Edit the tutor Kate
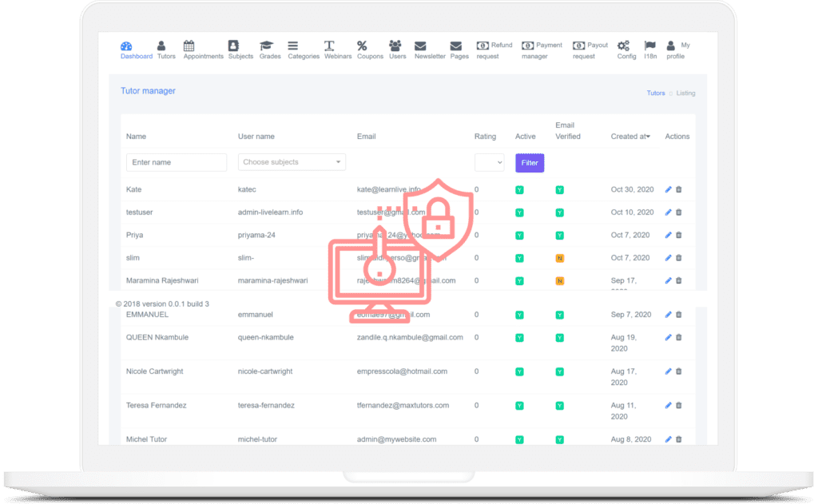Image resolution: width=818 pixels, height=504 pixels. pyautogui.click(x=668, y=189)
